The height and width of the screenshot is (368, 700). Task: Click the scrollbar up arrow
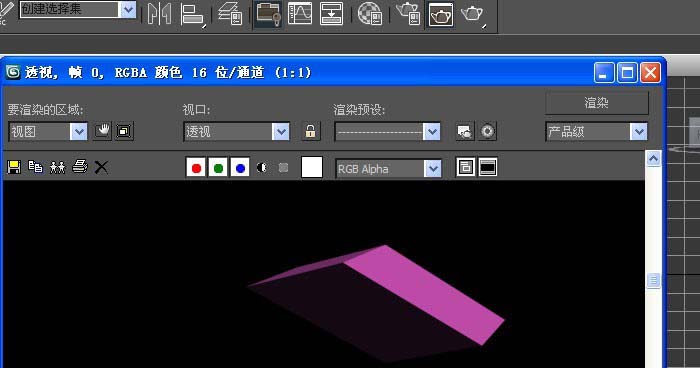654,159
